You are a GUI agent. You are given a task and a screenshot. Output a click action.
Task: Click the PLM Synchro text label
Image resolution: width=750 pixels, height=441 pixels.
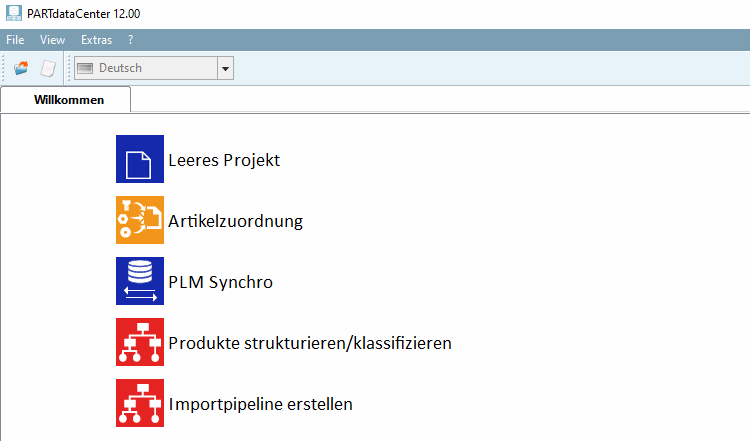pos(220,282)
